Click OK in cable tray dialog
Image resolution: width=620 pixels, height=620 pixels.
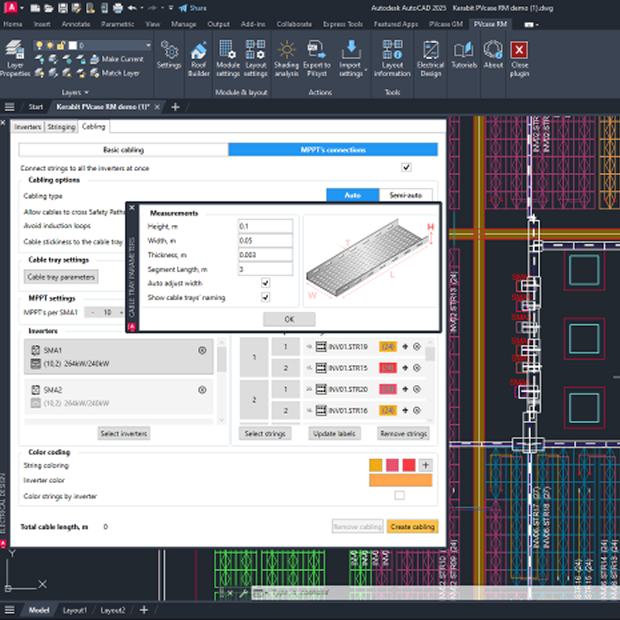(x=289, y=319)
